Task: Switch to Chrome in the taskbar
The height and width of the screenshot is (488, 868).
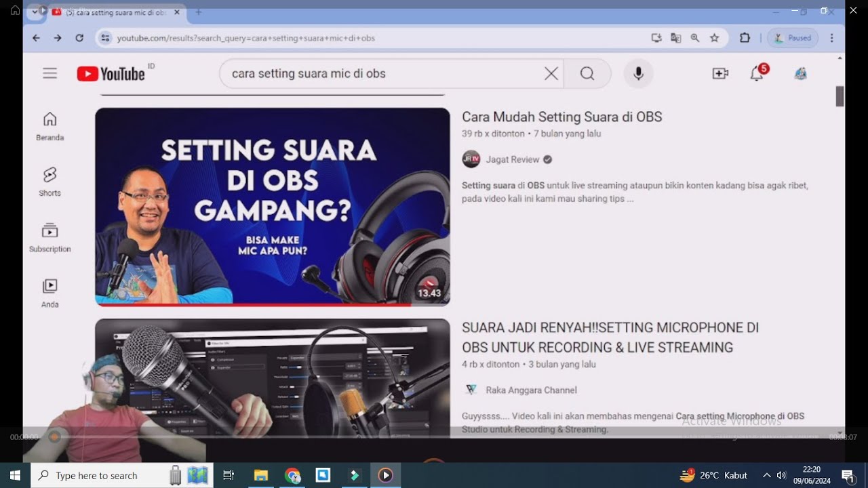Action: tap(292, 475)
